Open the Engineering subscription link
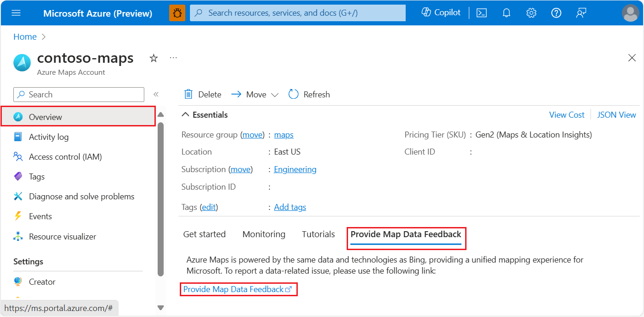 295,169
